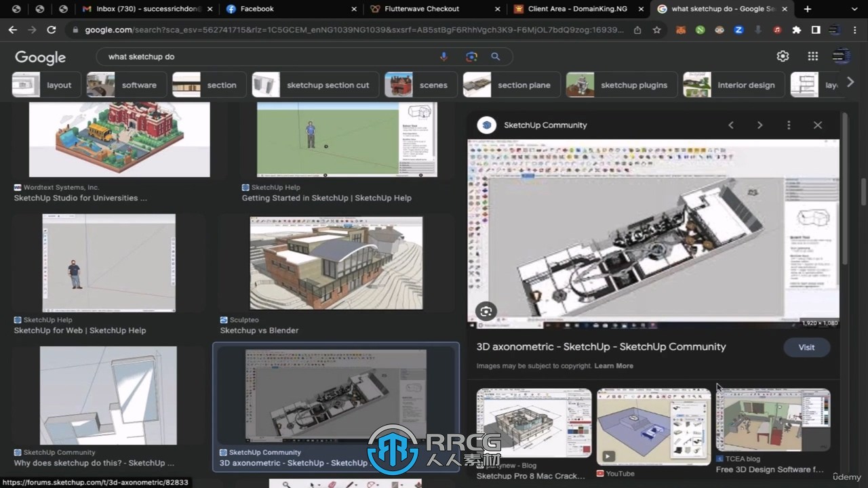868x488 pixels.
Task: Open related YouTube video thumbnail
Action: pos(653,427)
